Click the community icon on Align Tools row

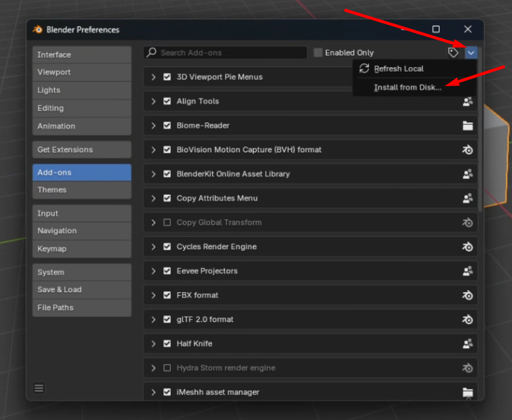(x=467, y=101)
